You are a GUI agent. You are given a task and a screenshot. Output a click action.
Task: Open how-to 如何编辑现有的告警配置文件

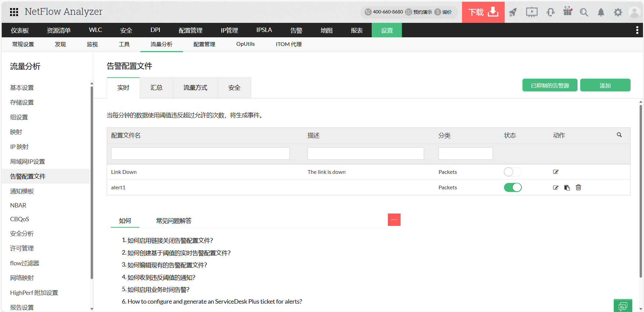[x=167, y=265]
